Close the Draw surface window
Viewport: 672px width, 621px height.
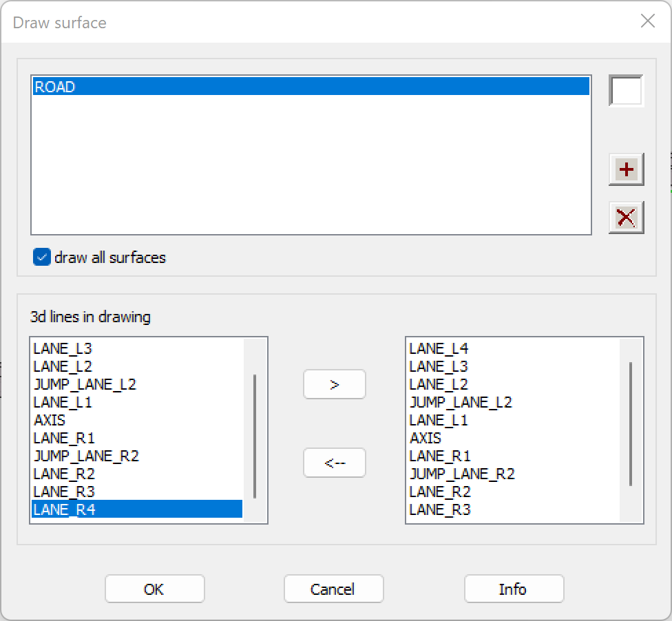[647, 21]
